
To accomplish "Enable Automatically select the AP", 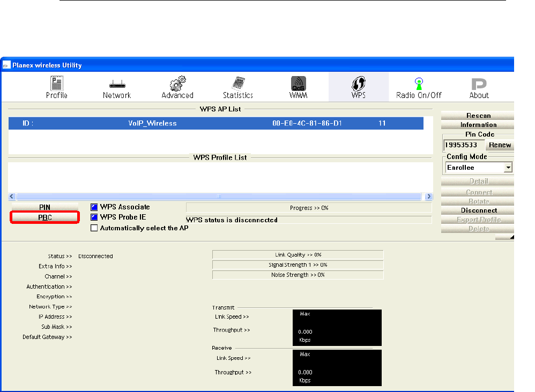I will (x=94, y=228).
